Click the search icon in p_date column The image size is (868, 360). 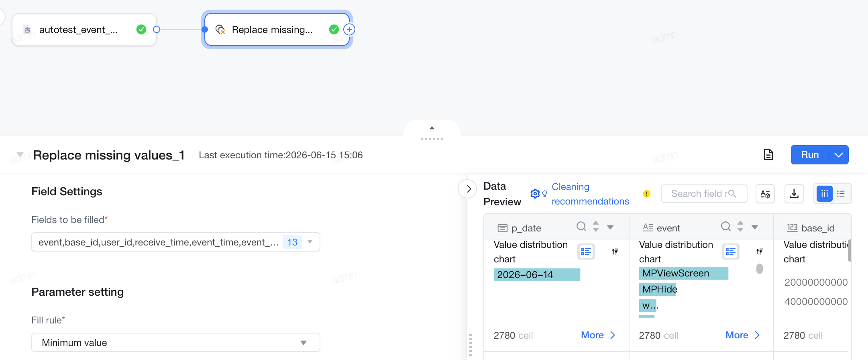[581, 227]
